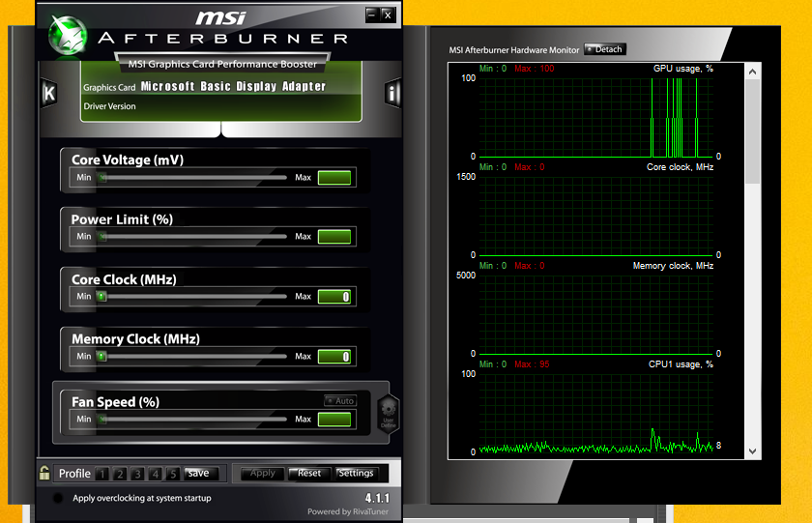Image resolution: width=812 pixels, height=523 pixels.
Task: Click the Fan Speed (%) label
Action: click(x=115, y=402)
